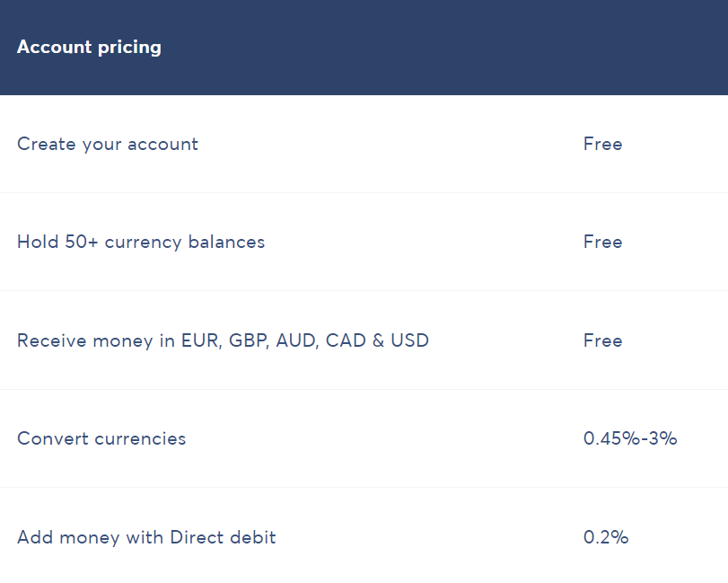Click the 50+ text in Hold row
Viewport: 728px width, 583px height.
tap(82, 242)
